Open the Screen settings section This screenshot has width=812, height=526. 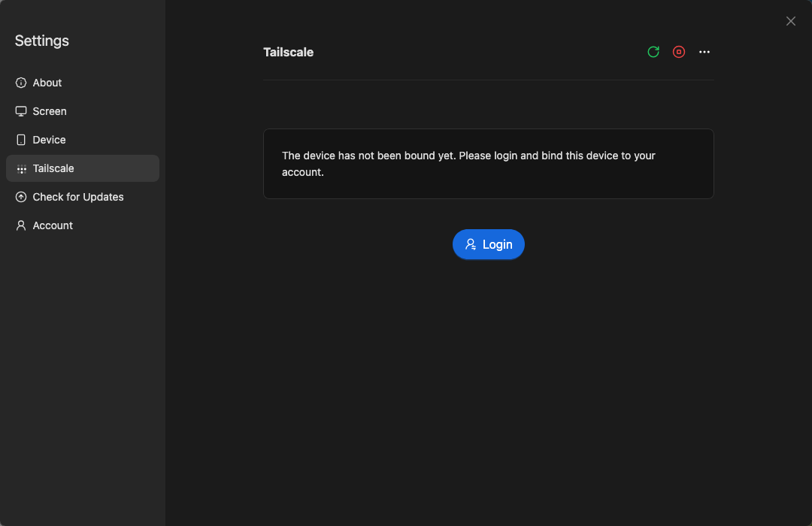click(83, 111)
